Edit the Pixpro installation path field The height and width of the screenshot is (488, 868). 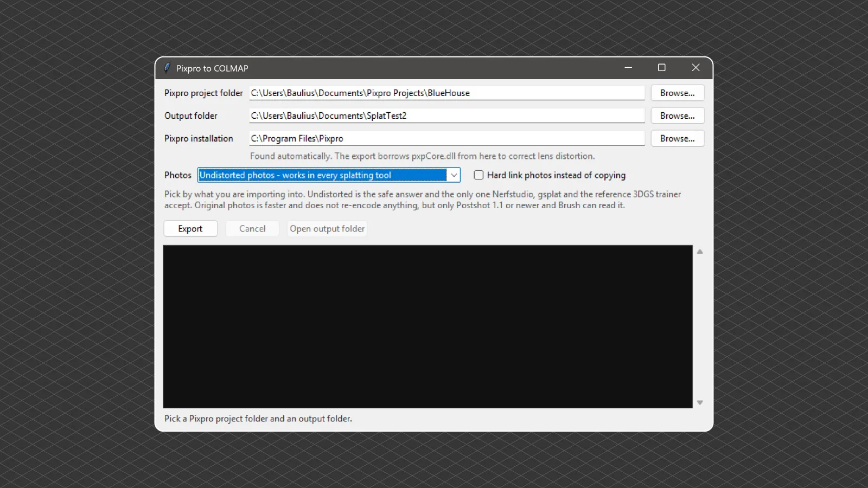click(447, 138)
